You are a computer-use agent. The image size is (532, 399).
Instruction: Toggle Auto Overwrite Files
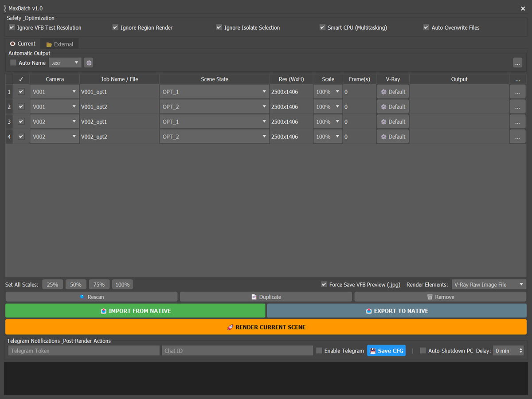(x=426, y=27)
